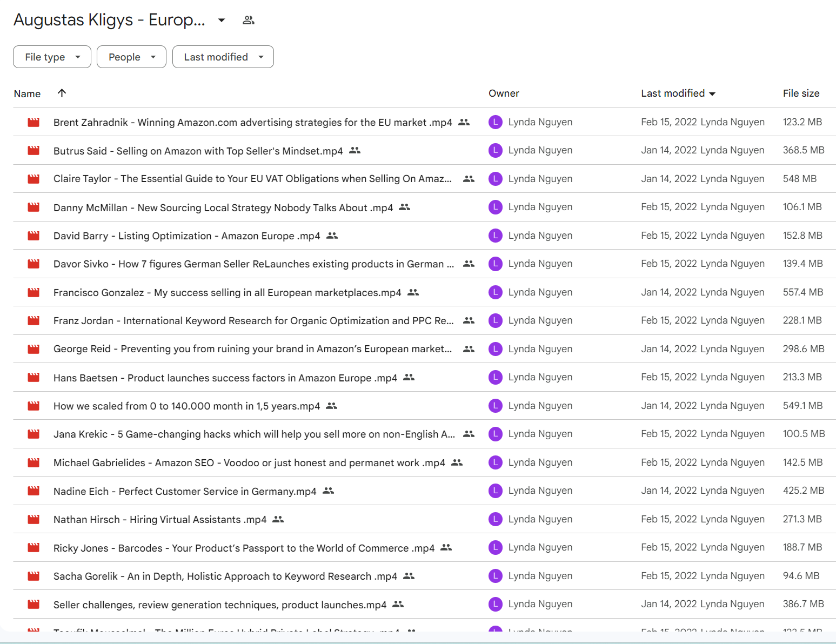The image size is (836, 644).
Task: Click owner avatar in Michael Gabrielides row
Action: [x=496, y=462]
